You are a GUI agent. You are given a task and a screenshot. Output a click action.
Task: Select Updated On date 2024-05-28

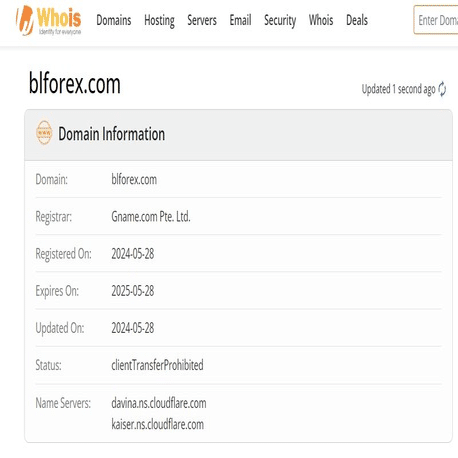[133, 328]
